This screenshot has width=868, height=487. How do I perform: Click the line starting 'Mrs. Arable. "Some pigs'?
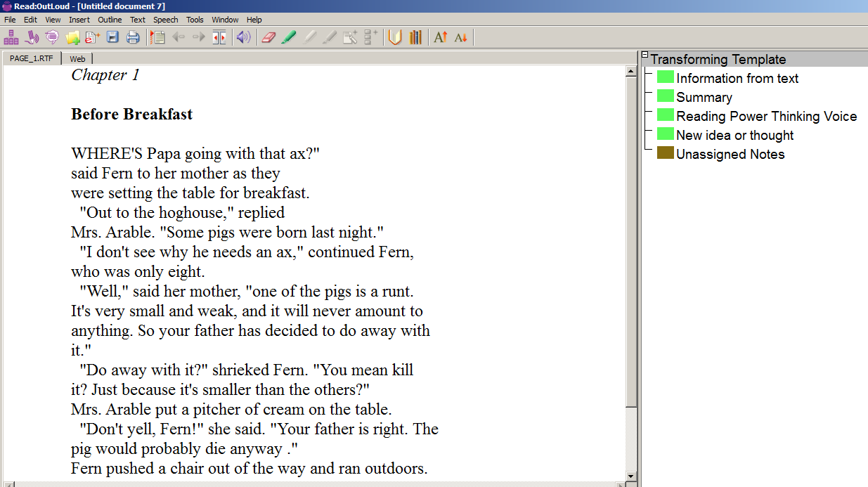[228, 233]
